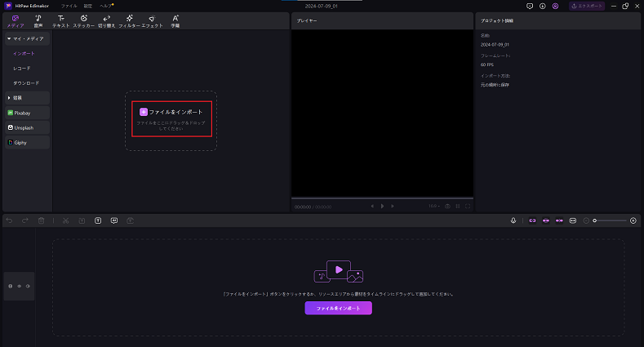Image resolution: width=644 pixels, height=347 pixels.
Task: Click the project name 2024-07-09_01 in details panel
Action: (495, 45)
